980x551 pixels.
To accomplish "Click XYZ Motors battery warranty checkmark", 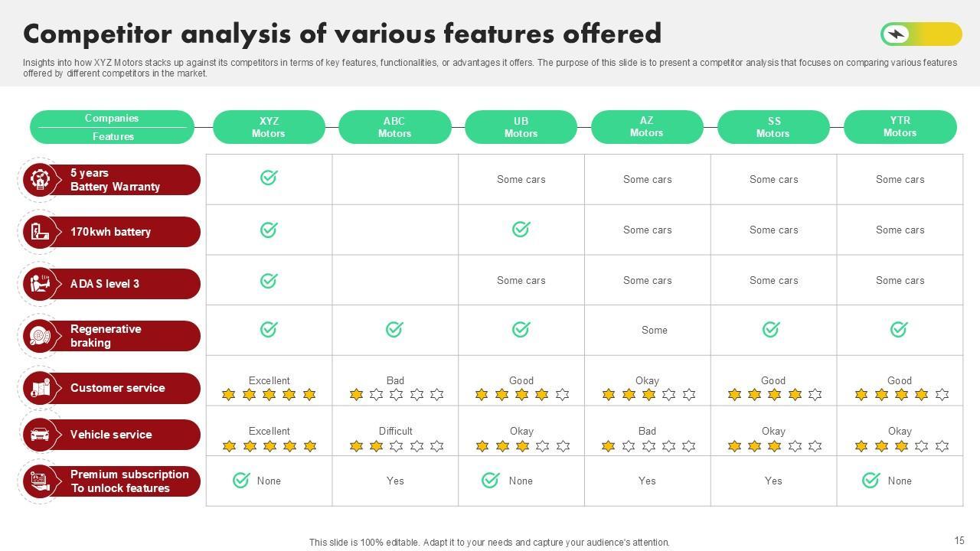I will [269, 178].
